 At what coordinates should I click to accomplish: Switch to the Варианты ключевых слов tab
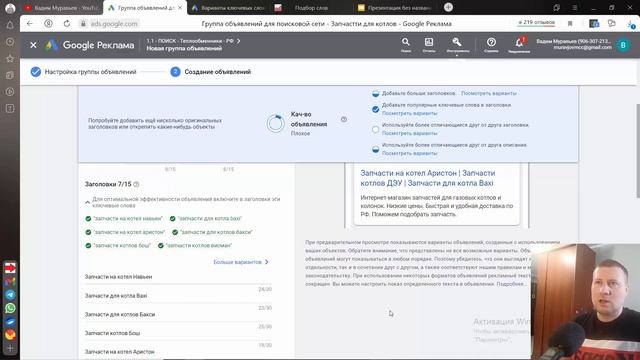tap(229, 8)
